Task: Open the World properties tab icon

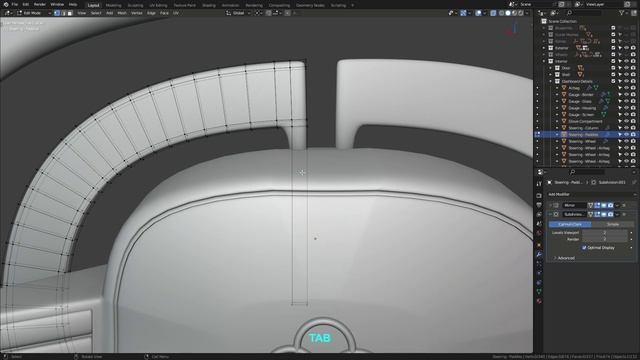Action: point(539,233)
